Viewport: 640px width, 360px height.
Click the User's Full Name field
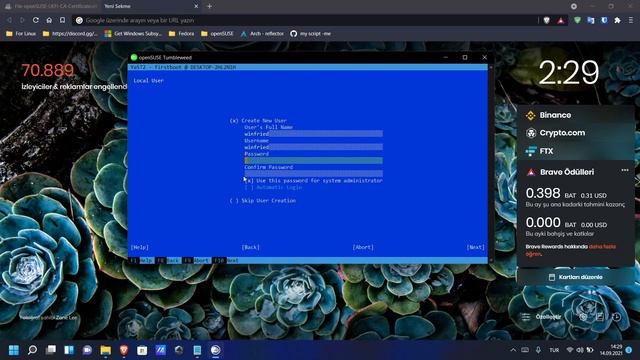(313, 134)
